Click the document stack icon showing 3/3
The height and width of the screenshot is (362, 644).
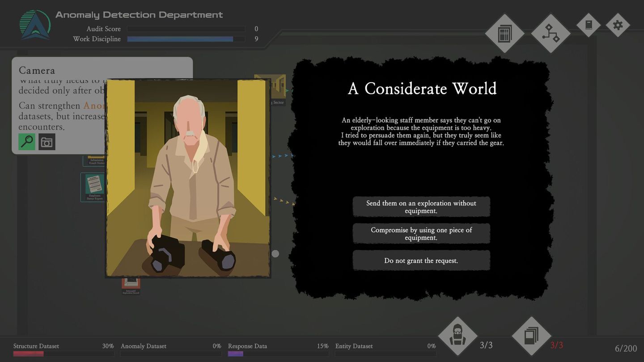[x=531, y=336]
